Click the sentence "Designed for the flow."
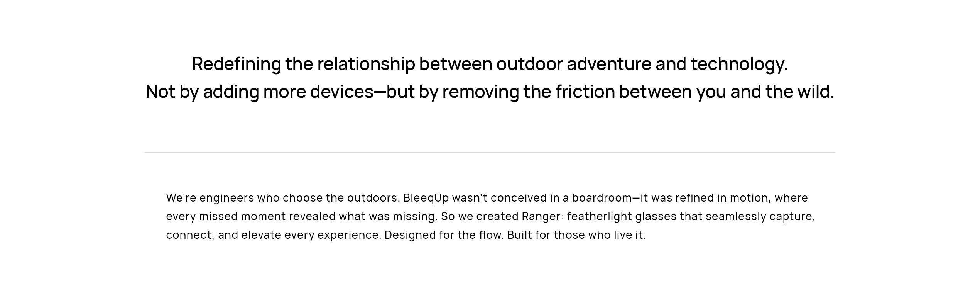 [444, 235]
